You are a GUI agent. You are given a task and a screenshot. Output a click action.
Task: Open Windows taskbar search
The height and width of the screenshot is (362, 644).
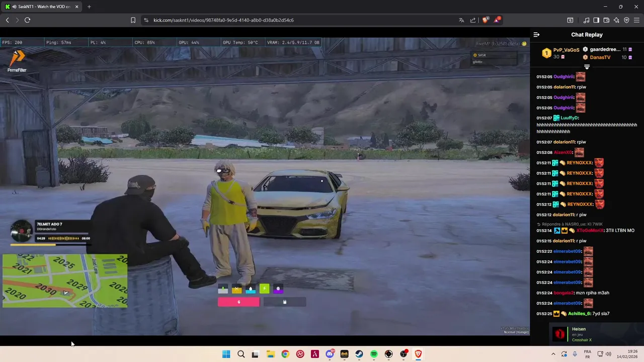click(241, 354)
